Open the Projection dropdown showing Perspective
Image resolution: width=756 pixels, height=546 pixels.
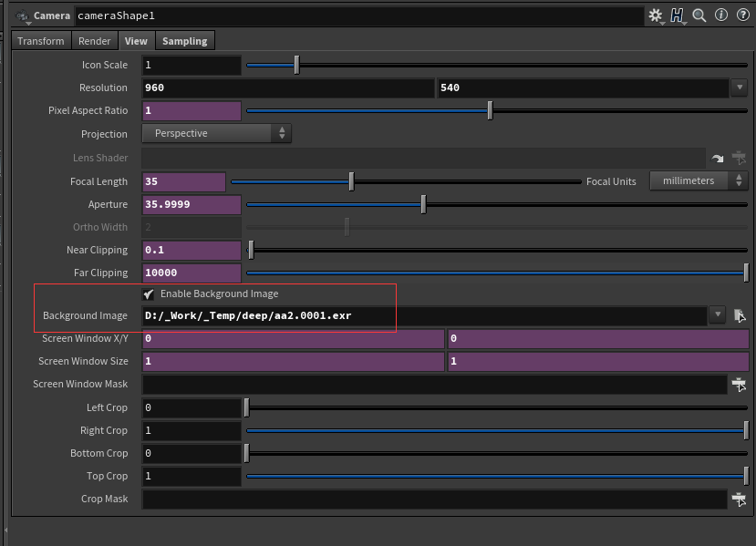coord(216,133)
